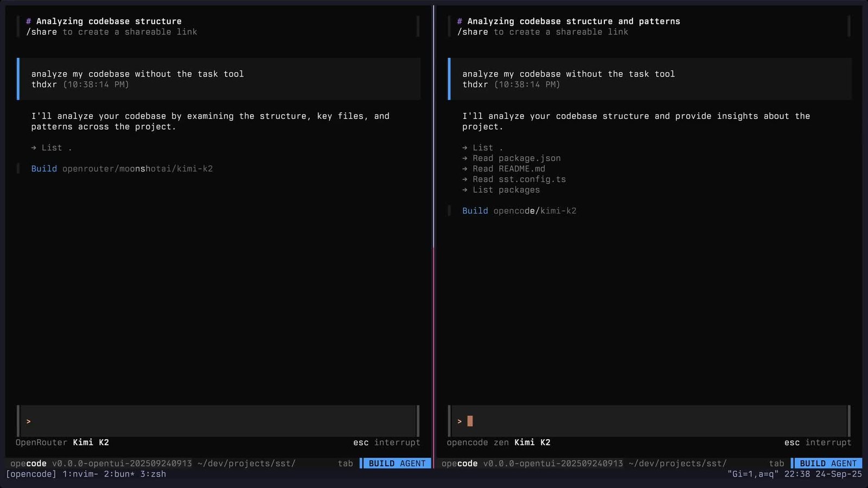This screenshot has height=488, width=868.
Task: Click the left pane assistant reply text
Action: coord(210,121)
